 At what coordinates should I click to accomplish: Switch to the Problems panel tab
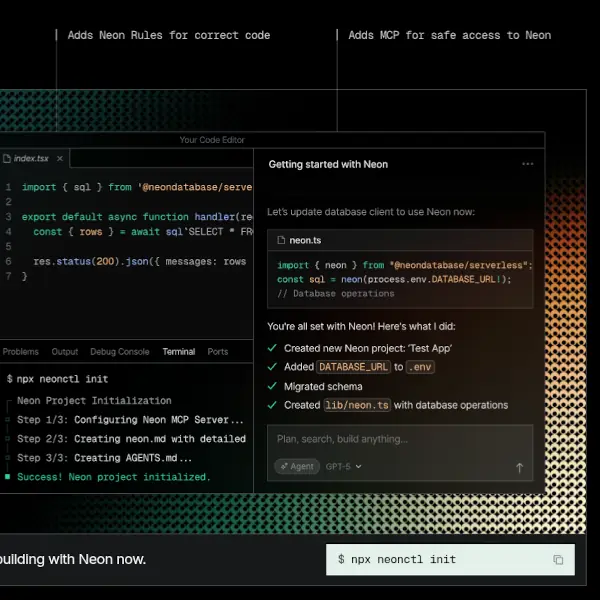(x=20, y=352)
